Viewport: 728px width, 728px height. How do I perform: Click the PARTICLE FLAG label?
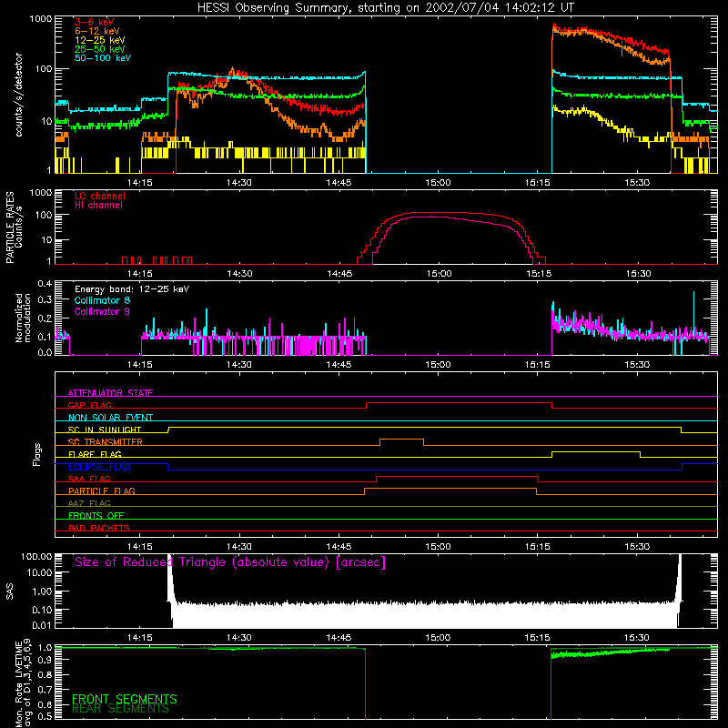tap(102, 490)
